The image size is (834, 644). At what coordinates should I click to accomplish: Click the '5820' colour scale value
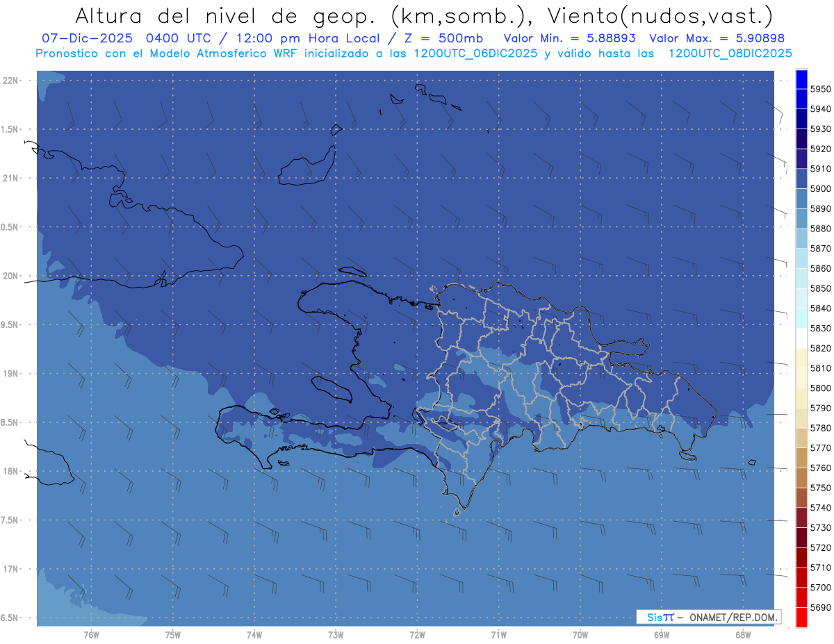(821, 348)
